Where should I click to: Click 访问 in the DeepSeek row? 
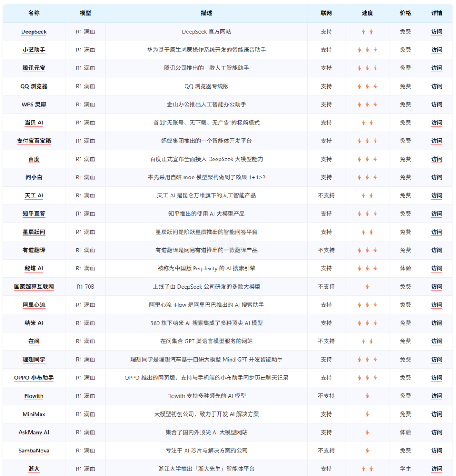437,32
